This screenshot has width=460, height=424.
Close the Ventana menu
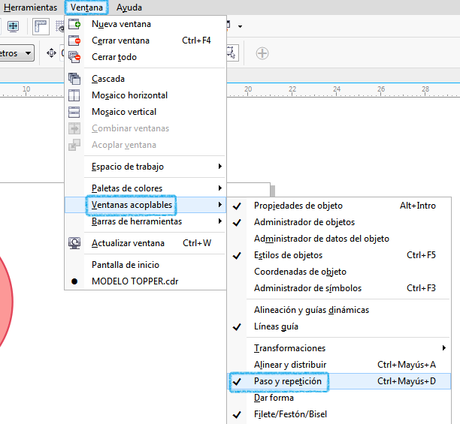[87, 7]
